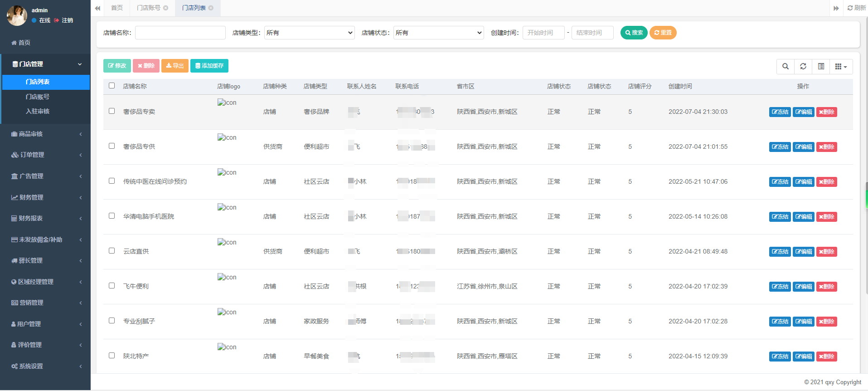The image size is (868, 391).
Task: Click the orange 导出 export button
Action: click(x=175, y=66)
